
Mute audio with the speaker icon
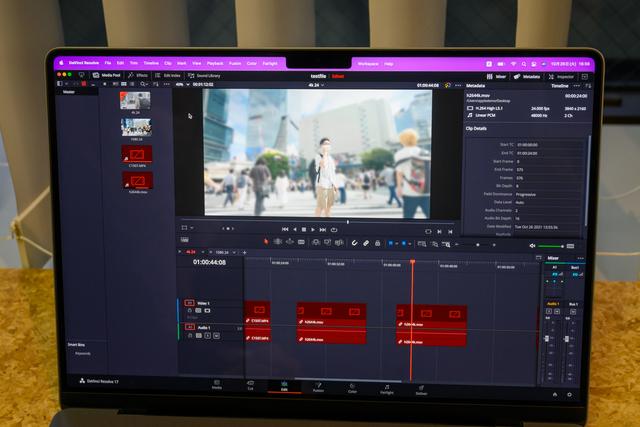click(x=532, y=246)
